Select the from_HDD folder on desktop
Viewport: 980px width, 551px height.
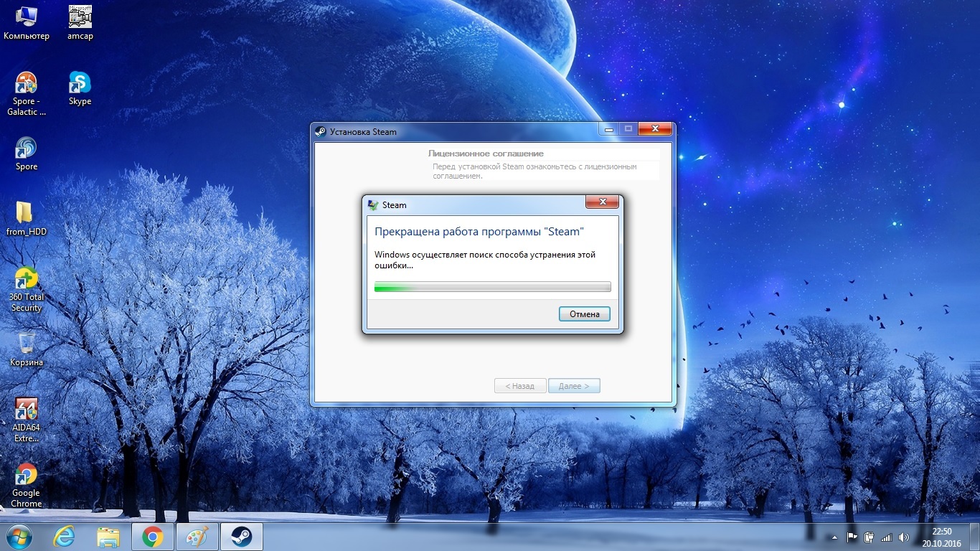click(27, 218)
